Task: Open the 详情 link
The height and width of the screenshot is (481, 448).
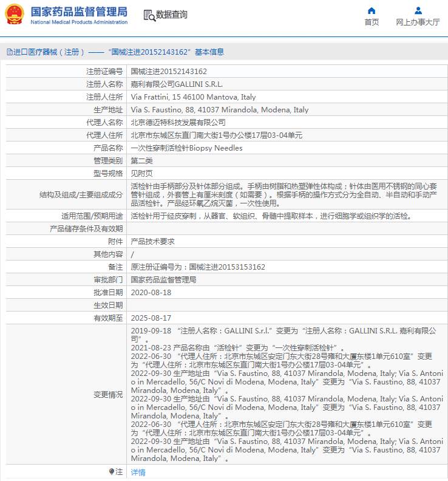Action: coord(138,472)
